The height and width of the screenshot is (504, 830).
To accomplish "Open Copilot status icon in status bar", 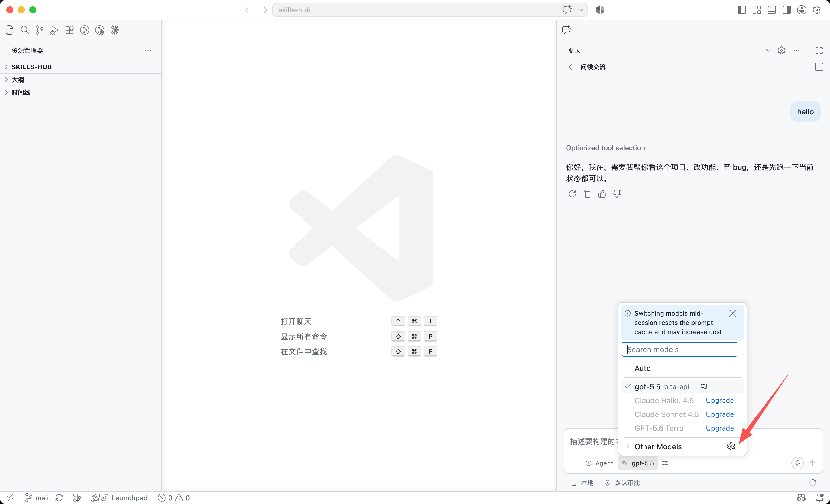I will (801, 497).
